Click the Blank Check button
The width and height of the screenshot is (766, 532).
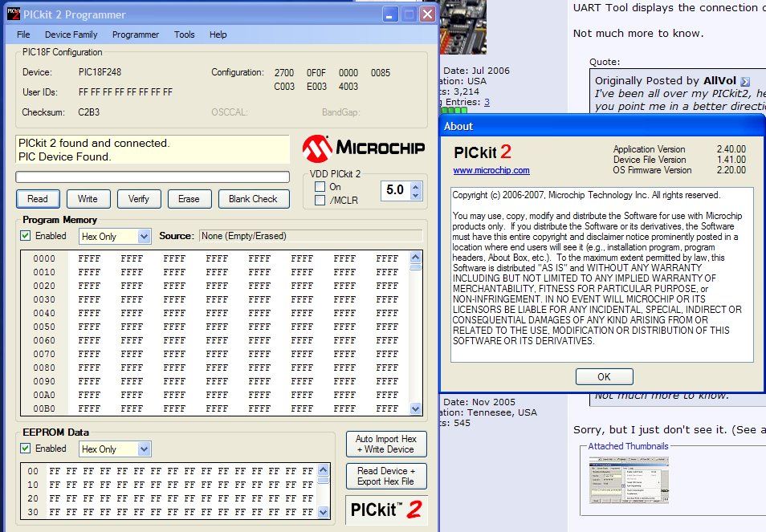253,199
